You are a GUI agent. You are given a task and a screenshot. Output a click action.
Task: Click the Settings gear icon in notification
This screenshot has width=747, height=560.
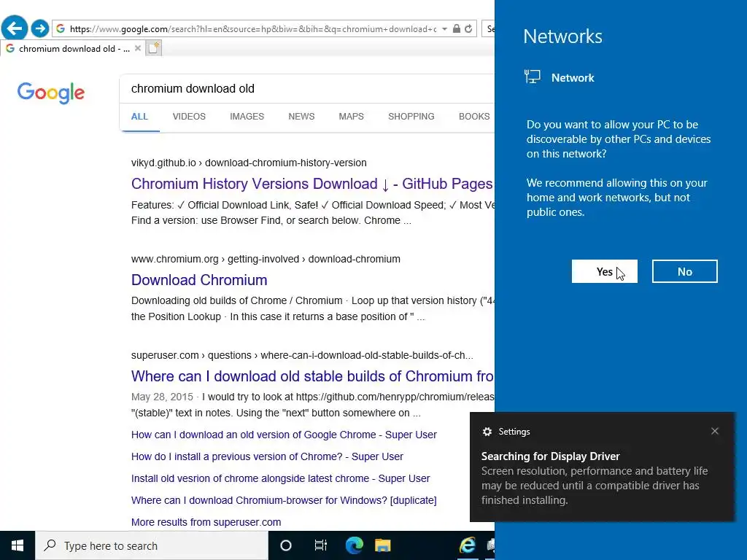487,432
